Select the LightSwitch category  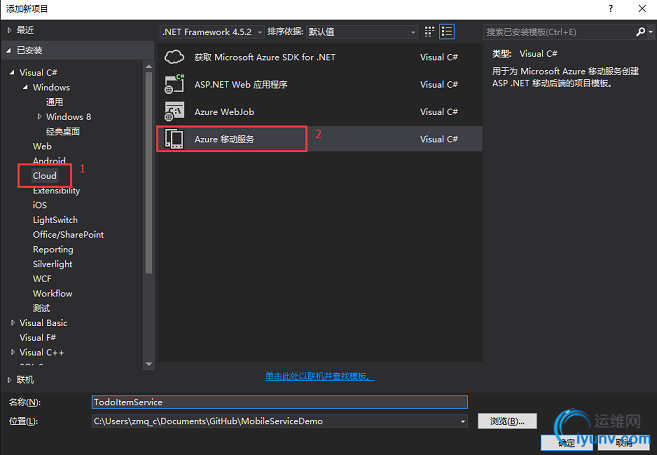(55, 220)
